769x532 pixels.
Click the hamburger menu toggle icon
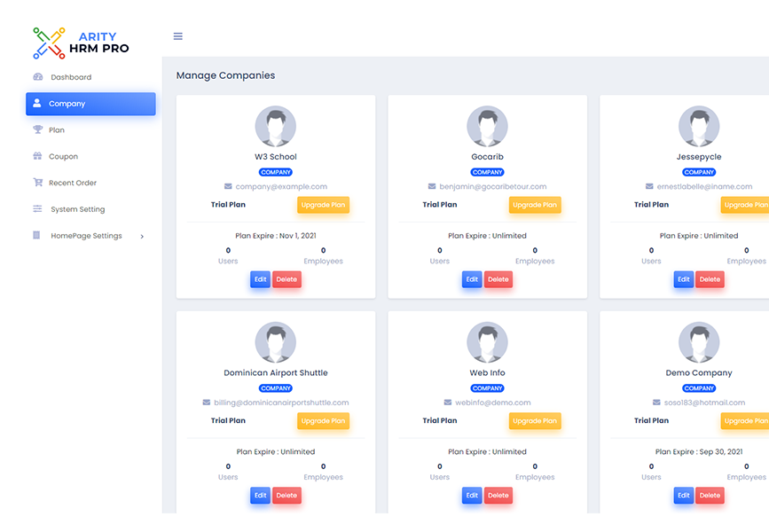pyautogui.click(x=178, y=36)
